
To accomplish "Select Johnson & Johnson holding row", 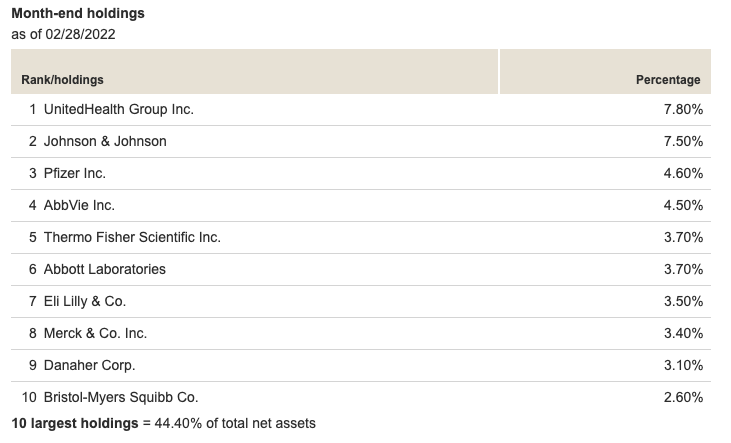I will [361, 141].
